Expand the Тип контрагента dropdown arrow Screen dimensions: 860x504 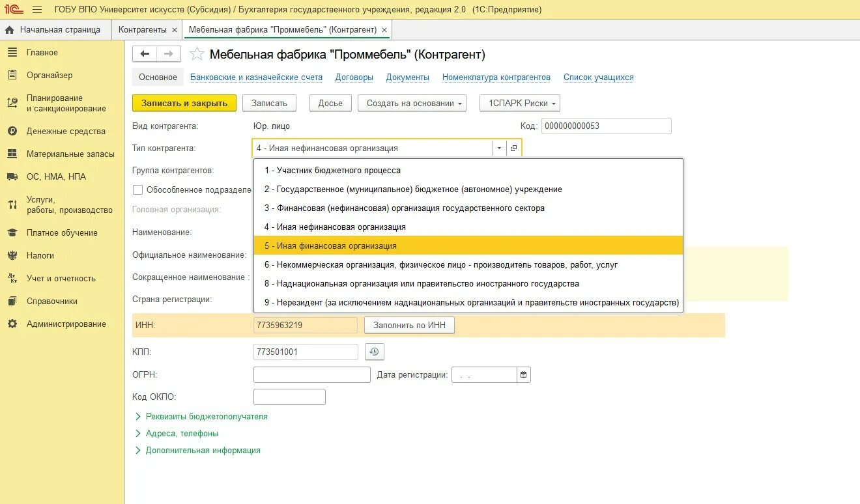[x=499, y=148]
